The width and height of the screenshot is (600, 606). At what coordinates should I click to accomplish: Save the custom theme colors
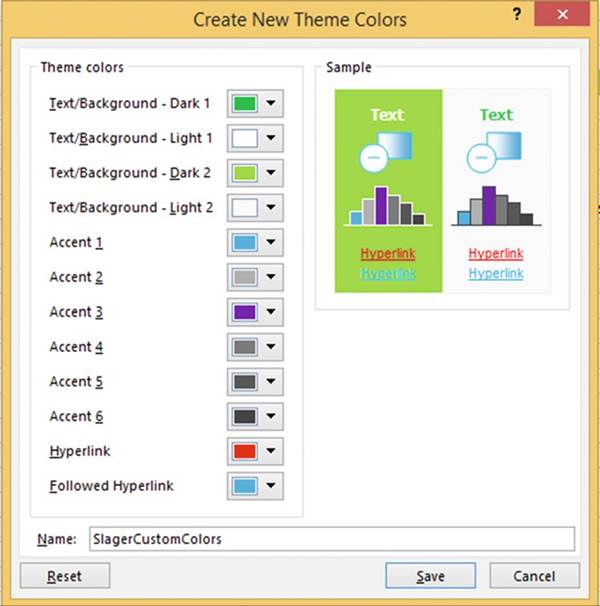(x=430, y=576)
